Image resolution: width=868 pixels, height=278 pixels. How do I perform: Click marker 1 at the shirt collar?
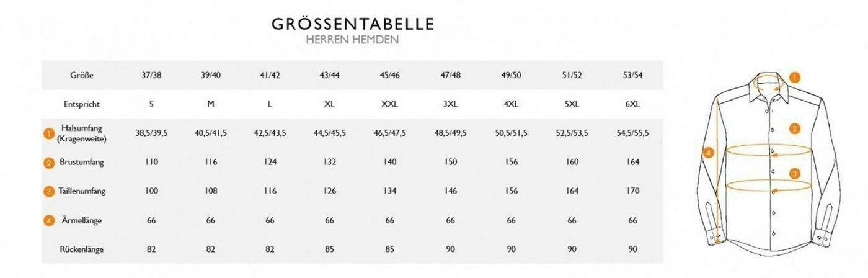795,78
